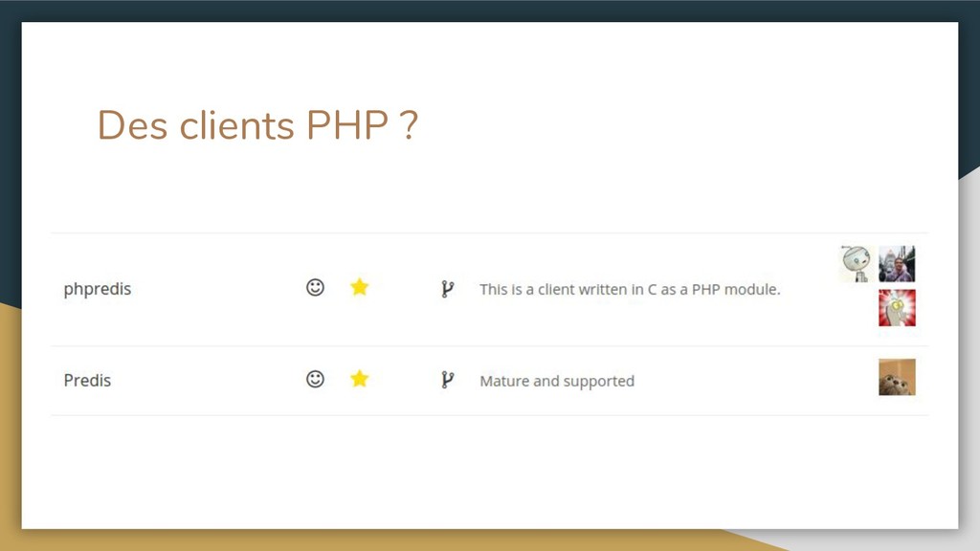This screenshot has width=980, height=551.
Task: Open the Predis client link
Action: tap(87, 380)
